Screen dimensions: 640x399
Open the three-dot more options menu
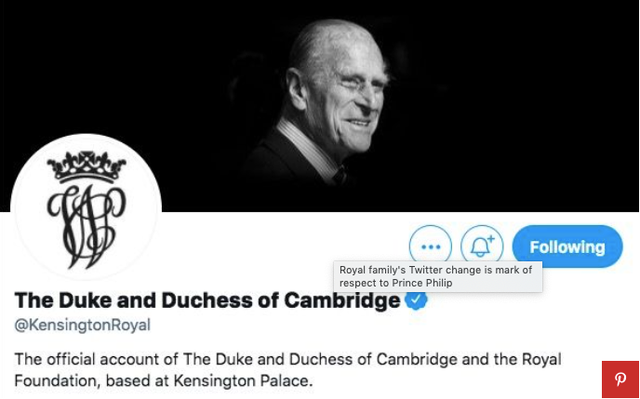[431, 246]
